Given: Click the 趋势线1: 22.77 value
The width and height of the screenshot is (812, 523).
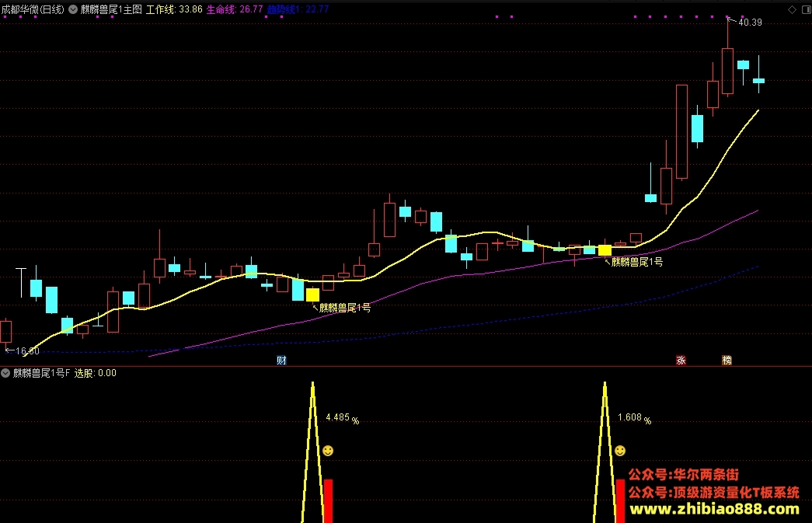Looking at the screenshot, I should (298, 9).
